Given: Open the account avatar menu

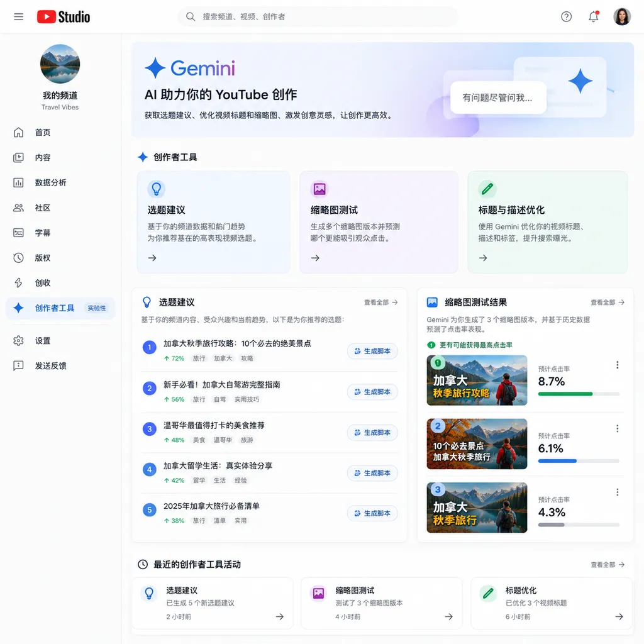Looking at the screenshot, I should coord(622,17).
